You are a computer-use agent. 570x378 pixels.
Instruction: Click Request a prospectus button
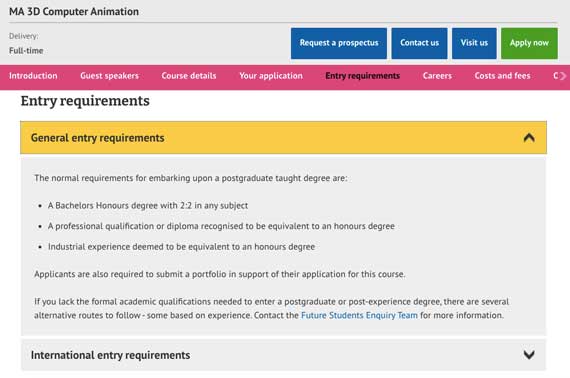(x=339, y=43)
